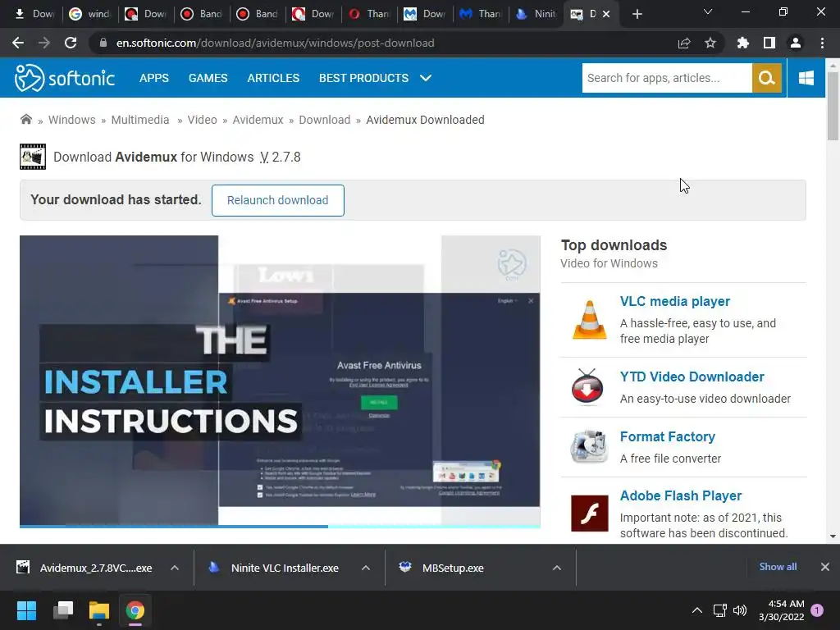Click the Multimedia breadcrumb link
Image resolution: width=840 pixels, height=630 pixels.
[x=139, y=120]
